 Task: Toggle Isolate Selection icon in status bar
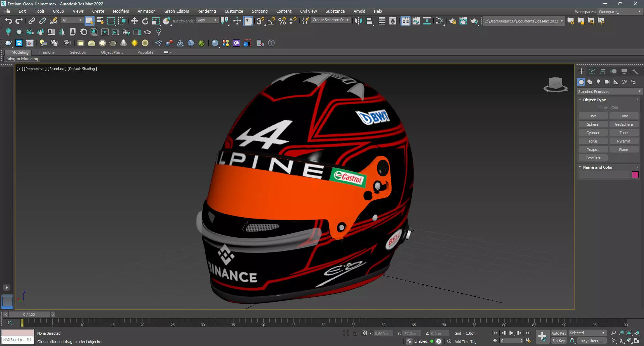click(x=346, y=333)
